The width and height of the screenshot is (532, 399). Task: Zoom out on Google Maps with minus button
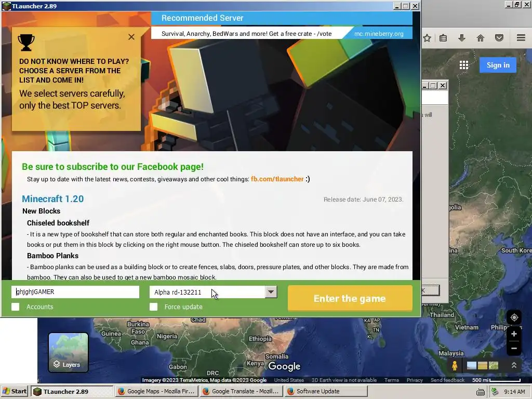point(514,349)
